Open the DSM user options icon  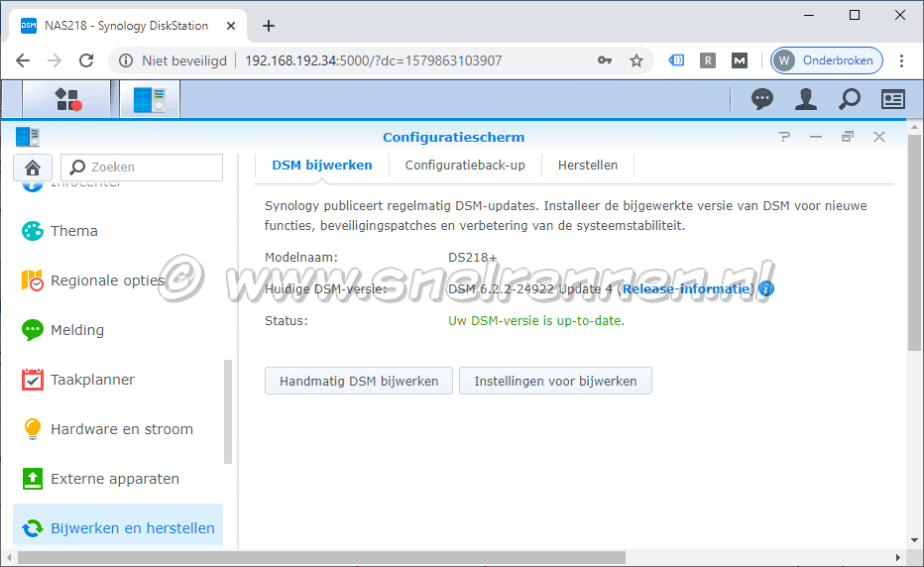pyautogui.click(x=806, y=99)
